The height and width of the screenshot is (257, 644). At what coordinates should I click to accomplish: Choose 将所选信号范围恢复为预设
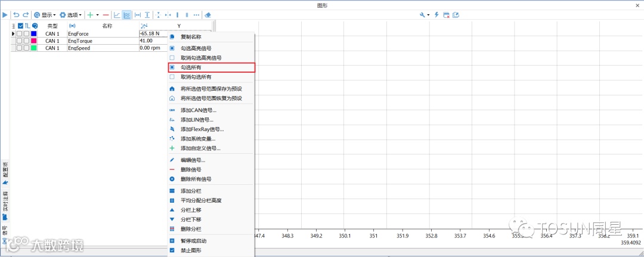(211, 98)
